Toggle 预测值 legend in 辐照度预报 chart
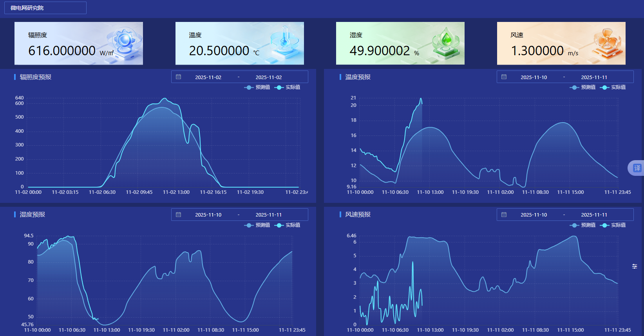This screenshot has height=336, width=644. 257,87
